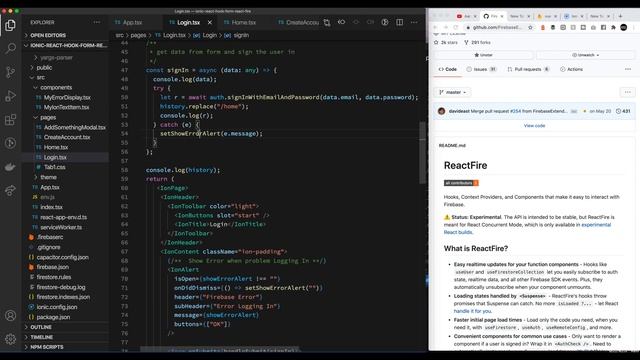Screen dimensions: 640x360
Task: Open the Pull requests tab on GitHub
Action: [x=528, y=69]
